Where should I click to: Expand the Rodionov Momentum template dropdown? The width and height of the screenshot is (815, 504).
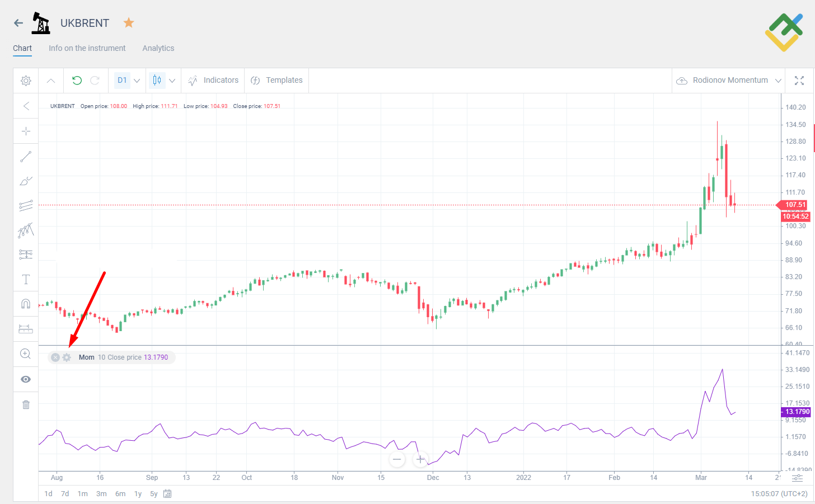click(779, 80)
